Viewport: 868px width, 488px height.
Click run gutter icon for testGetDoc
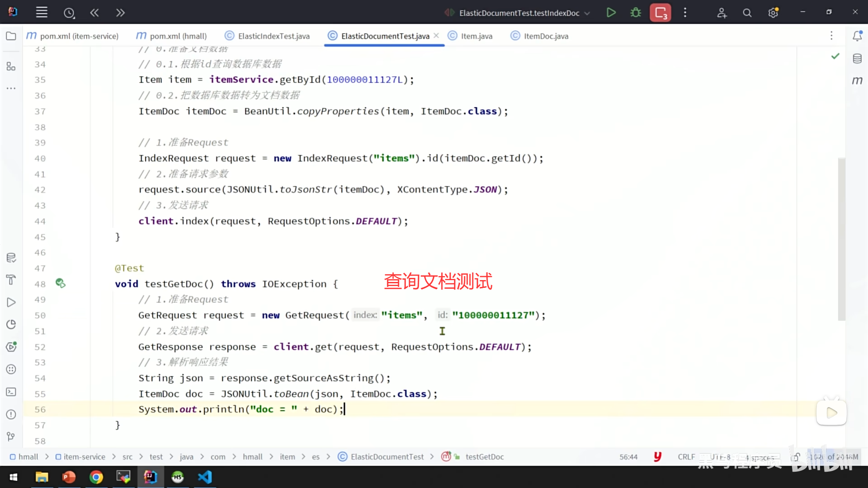click(61, 283)
